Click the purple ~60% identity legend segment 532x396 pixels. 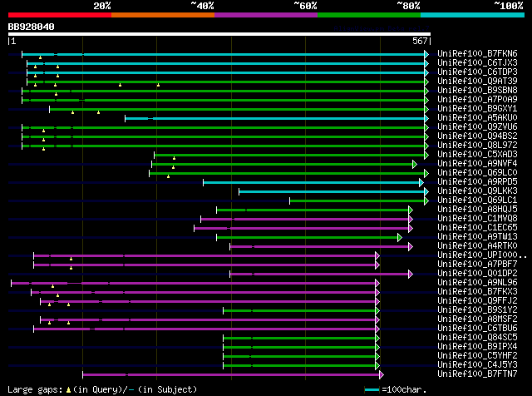pos(266,15)
